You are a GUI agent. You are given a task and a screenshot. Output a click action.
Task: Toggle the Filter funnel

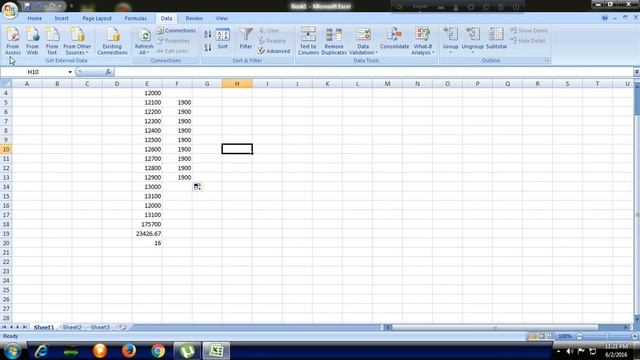[x=246, y=39]
